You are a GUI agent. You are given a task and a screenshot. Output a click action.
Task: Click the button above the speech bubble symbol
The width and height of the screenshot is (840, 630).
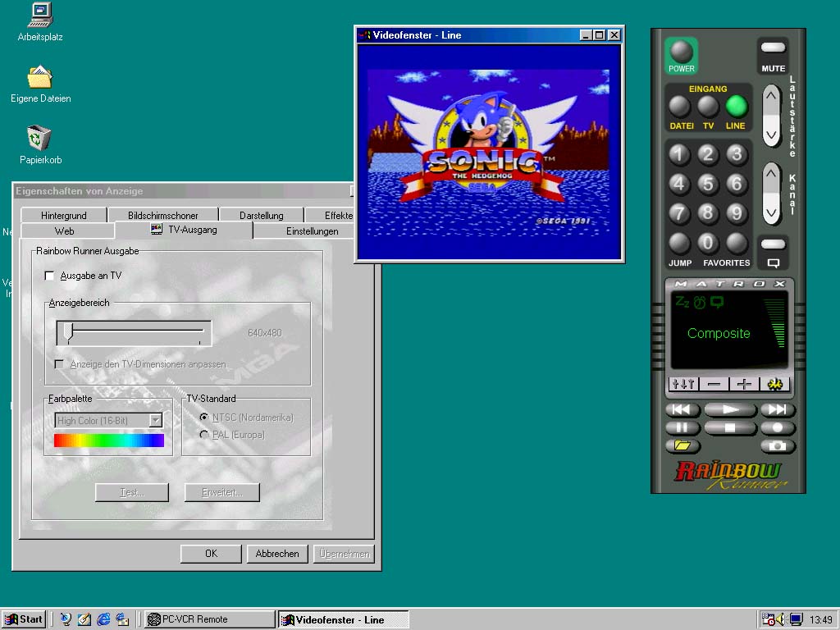pos(773,244)
